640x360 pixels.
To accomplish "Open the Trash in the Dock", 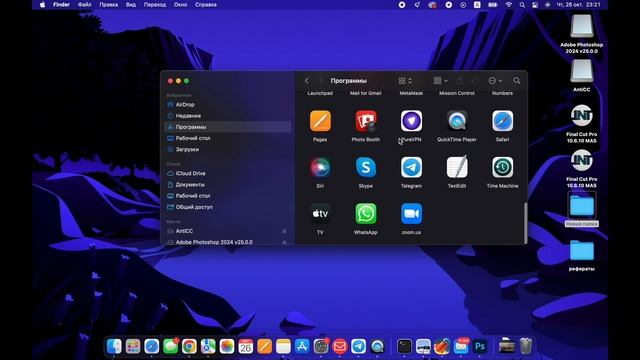I will click(x=526, y=347).
